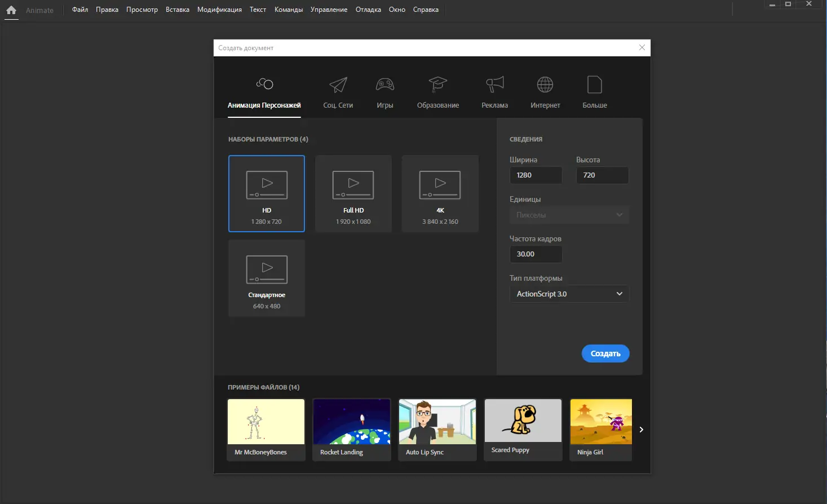The height and width of the screenshot is (504, 827).
Task: Click the home icon in the top bar
Action: [x=11, y=10]
